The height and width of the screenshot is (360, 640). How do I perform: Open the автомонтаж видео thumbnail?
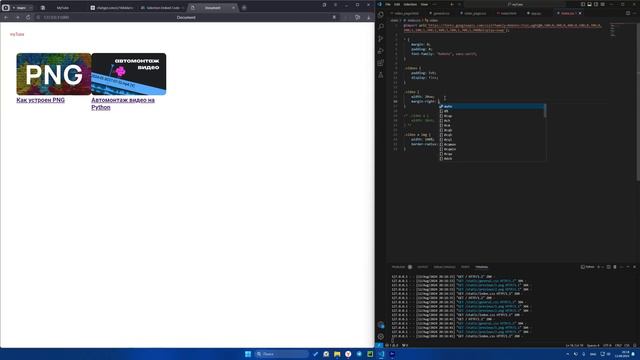(x=129, y=74)
